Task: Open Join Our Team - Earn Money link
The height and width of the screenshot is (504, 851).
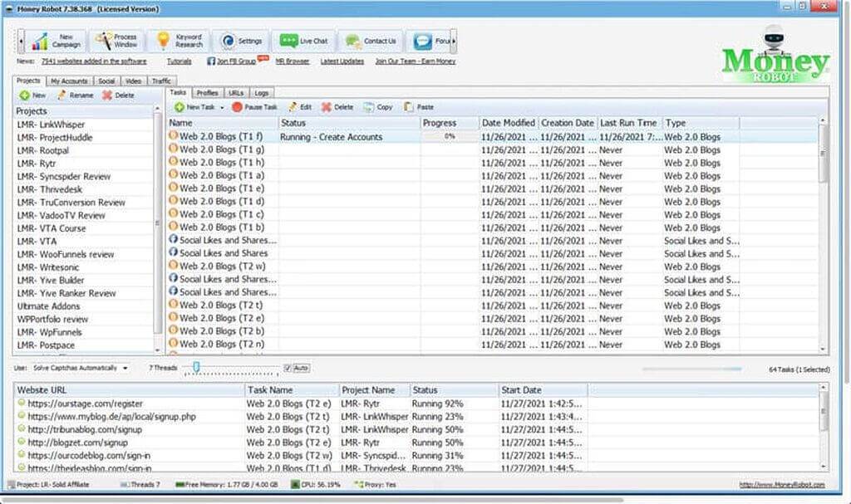Action: [416, 61]
